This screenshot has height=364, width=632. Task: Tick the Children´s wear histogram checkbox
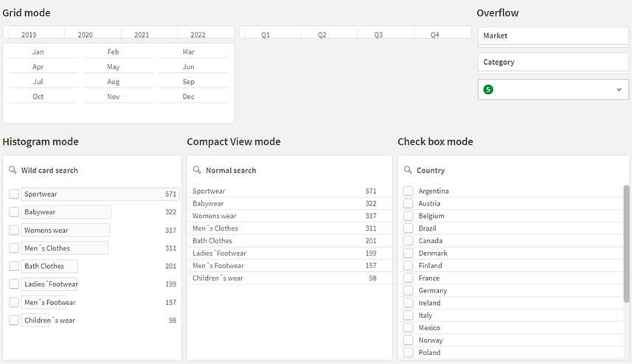[14, 320]
